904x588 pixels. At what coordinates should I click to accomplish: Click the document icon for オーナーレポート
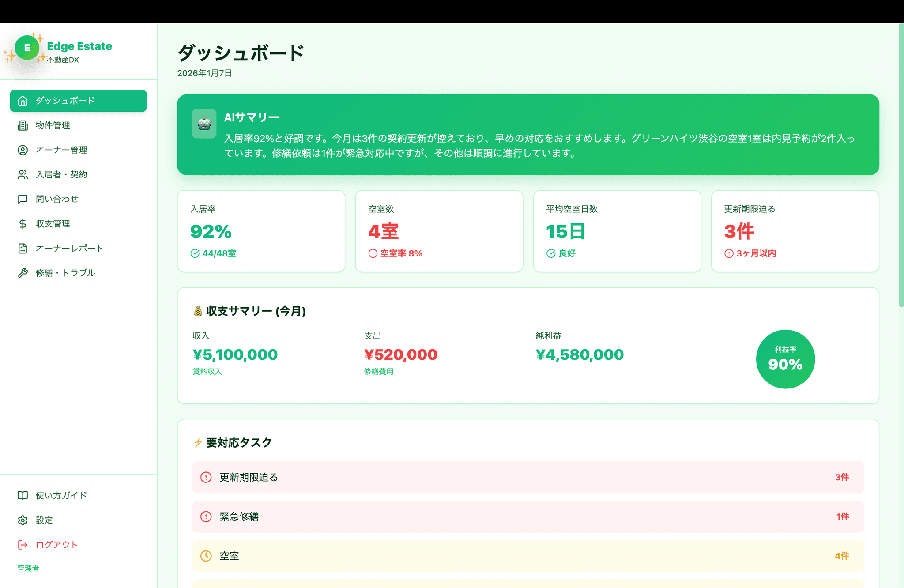(x=23, y=249)
